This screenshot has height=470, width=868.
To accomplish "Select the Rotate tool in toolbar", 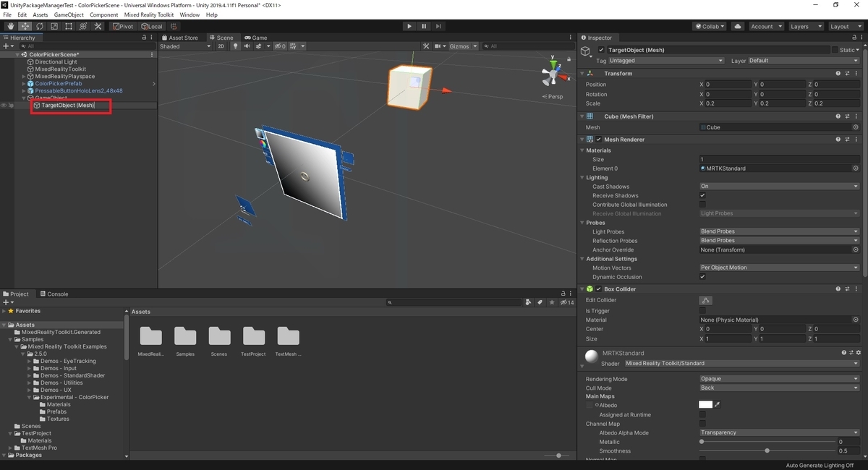I will click(39, 27).
